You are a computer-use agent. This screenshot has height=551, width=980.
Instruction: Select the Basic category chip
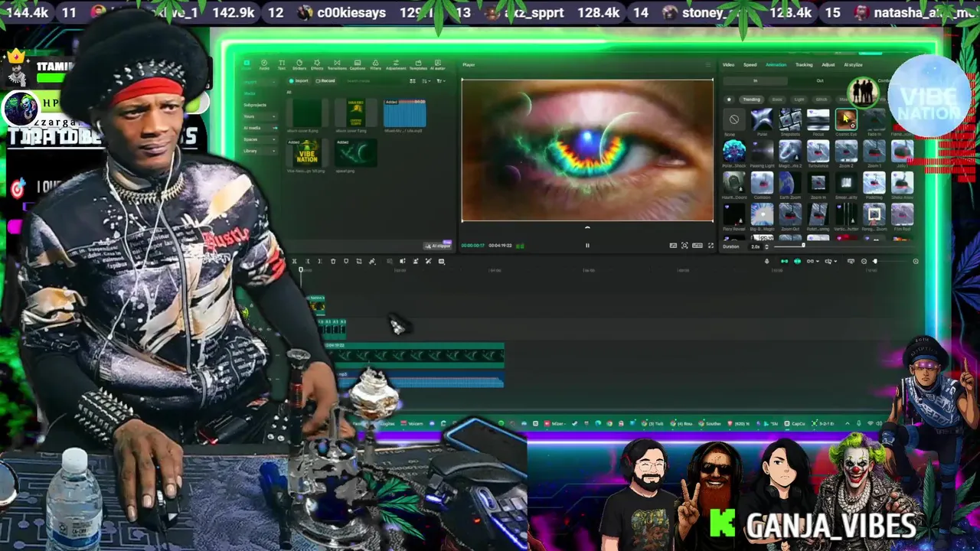click(x=777, y=99)
